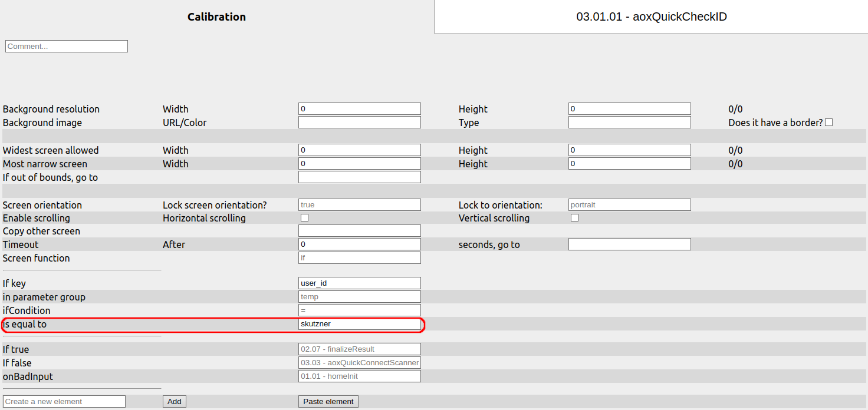This screenshot has height=410, width=868.
Task: Select the Lock to orientation field
Action: pos(629,205)
